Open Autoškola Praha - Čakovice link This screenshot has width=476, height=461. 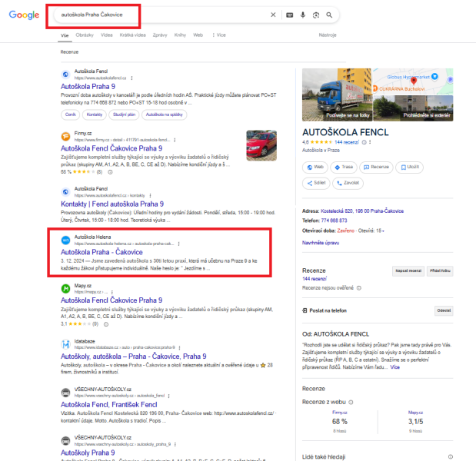[102, 252]
